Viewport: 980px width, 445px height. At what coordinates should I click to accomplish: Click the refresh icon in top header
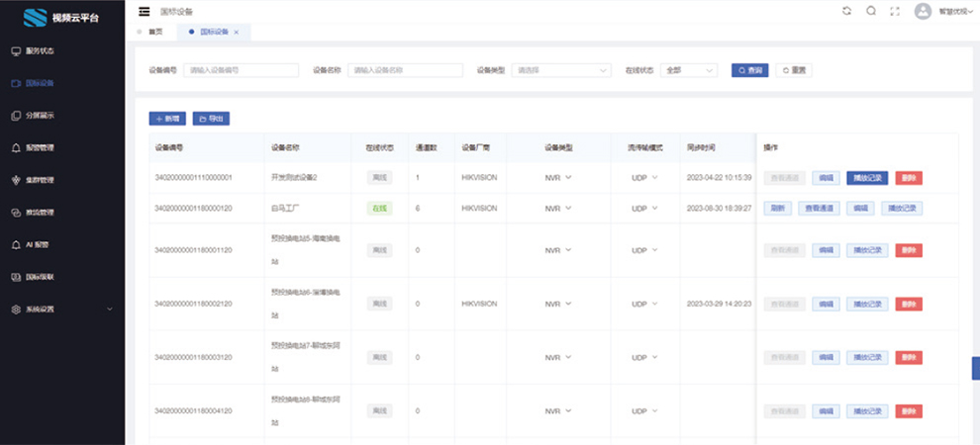tap(846, 12)
